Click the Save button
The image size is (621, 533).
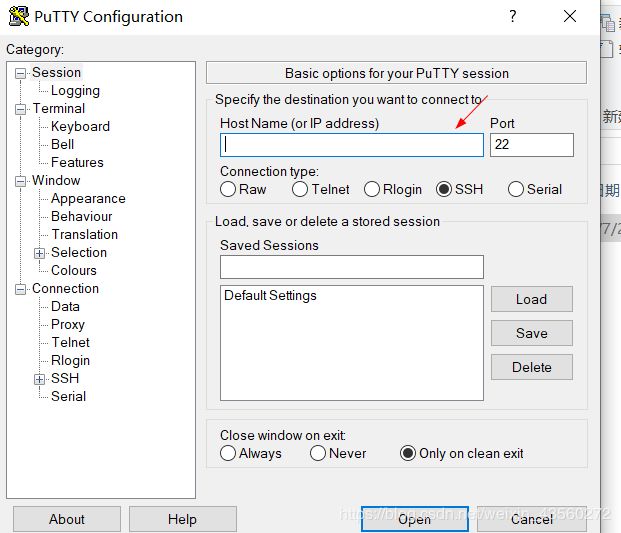click(531, 333)
